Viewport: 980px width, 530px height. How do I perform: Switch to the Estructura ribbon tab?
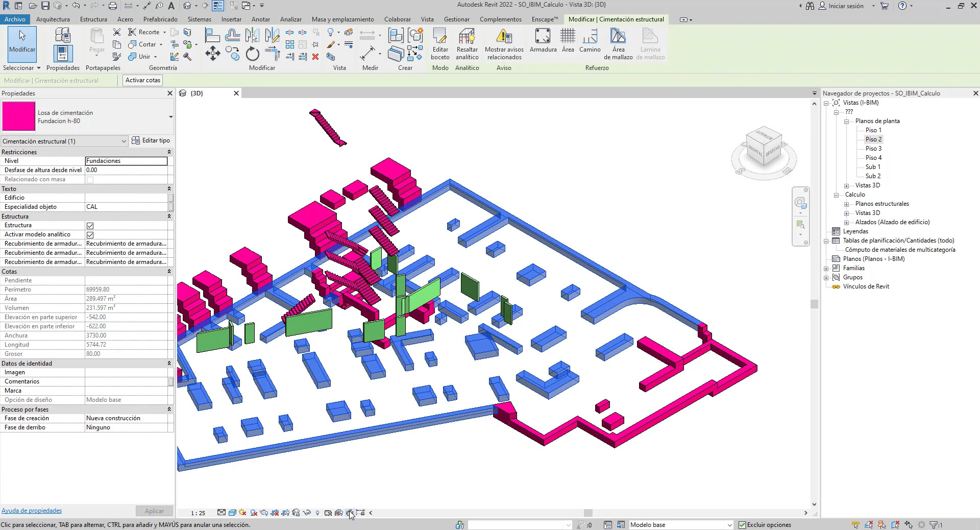pos(93,19)
